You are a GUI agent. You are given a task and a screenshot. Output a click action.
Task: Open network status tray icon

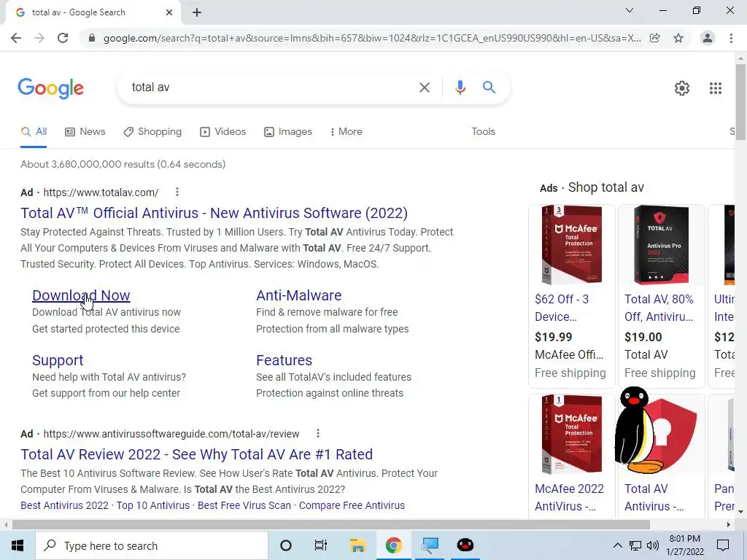pos(635,545)
